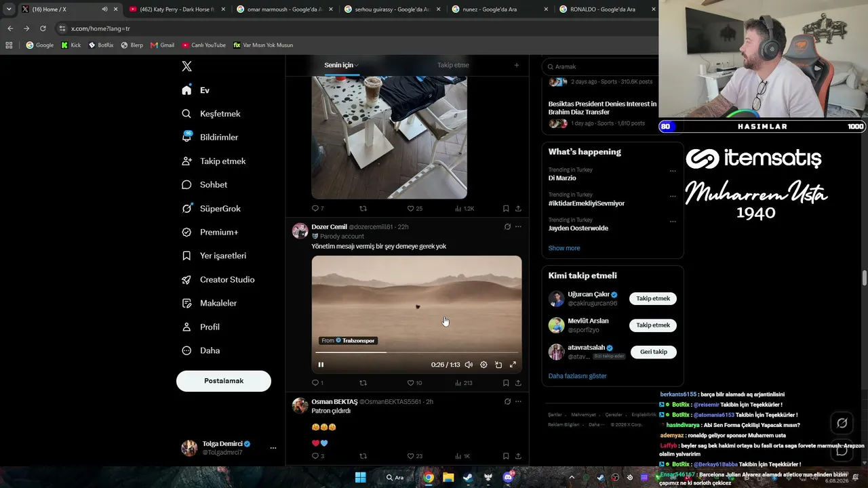Viewport: 868px width, 488px height.
Task: View stats on Osman BEKTAŞ's post
Action: [x=462, y=456]
